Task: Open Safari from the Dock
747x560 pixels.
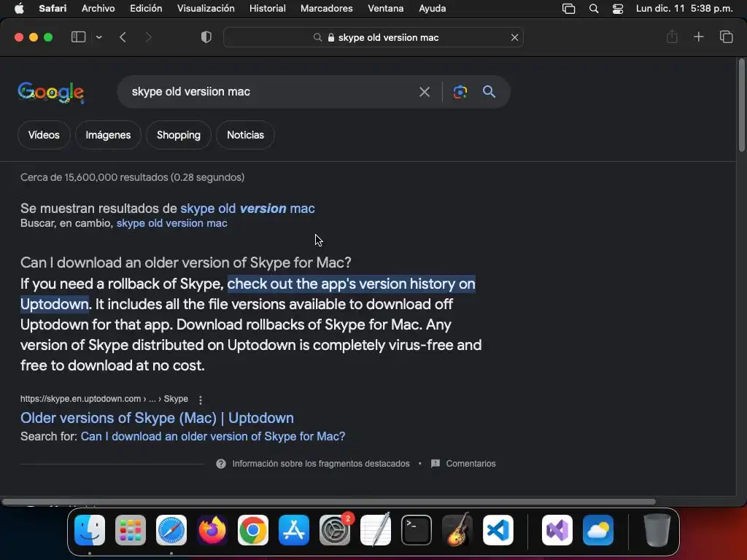Action: pyautogui.click(x=171, y=530)
